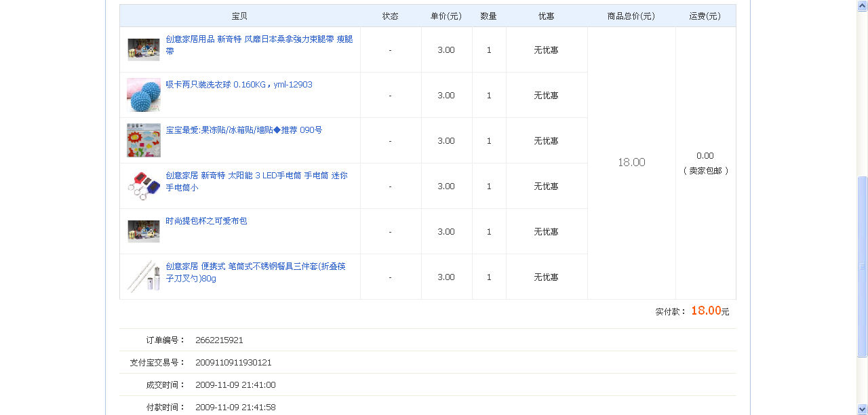Open the 便携式 笔筒式不锈钢餐具三件套 link

click(x=256, y=272)
